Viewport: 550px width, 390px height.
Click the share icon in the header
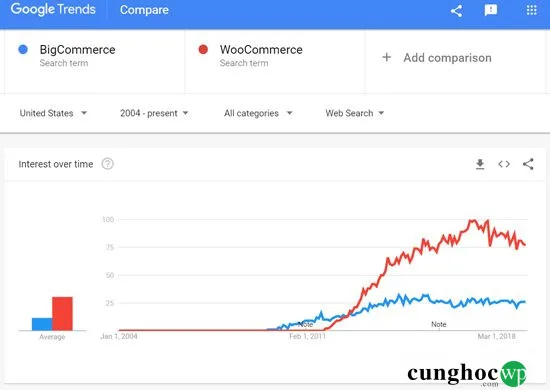coord(456,11)
